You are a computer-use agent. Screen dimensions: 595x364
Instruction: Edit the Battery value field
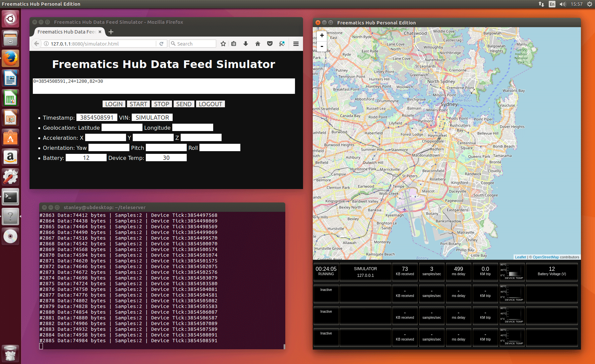(x=86, y=158)
